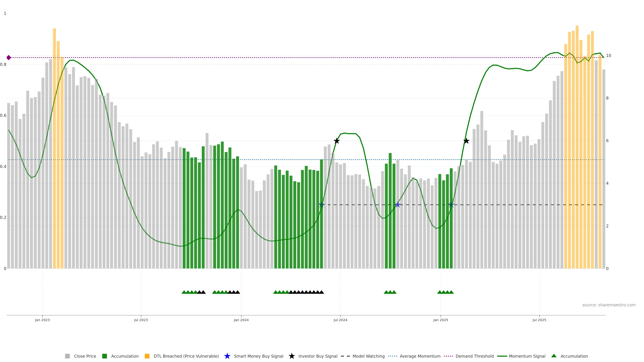This screenshot has width=644, height=362.
Task: Click the accumulation triangles near Jan 2025
Action: tap(445, 292)
